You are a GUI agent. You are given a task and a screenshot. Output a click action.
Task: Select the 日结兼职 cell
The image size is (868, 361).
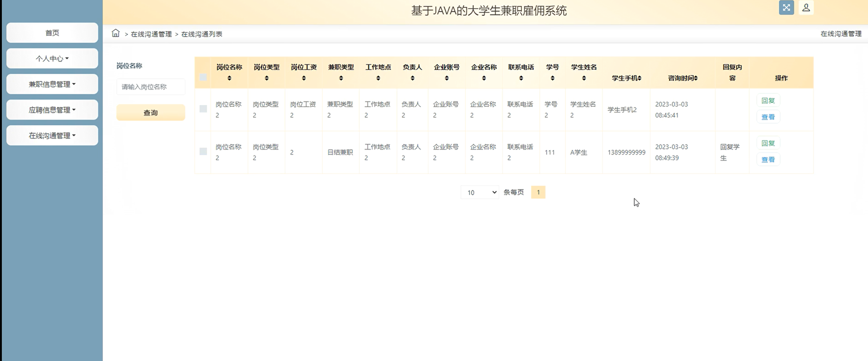coord(340,152)
